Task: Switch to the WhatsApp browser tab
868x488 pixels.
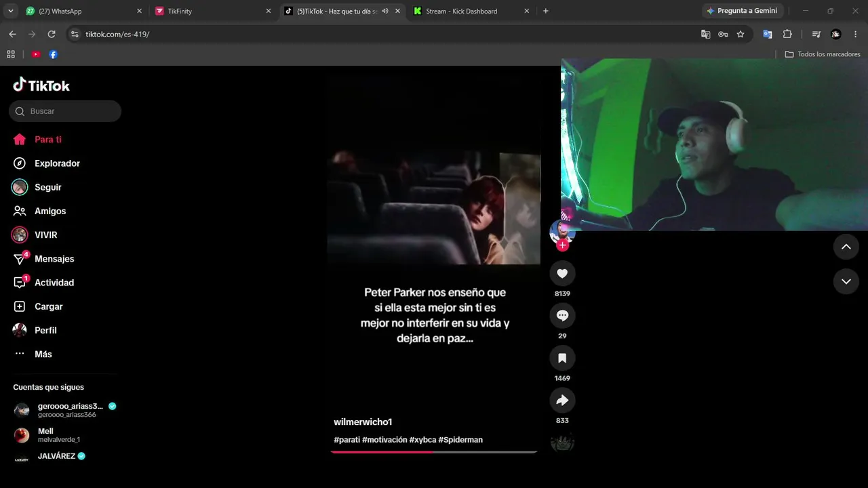Action: pyautogui.click(x=83, y=11)
